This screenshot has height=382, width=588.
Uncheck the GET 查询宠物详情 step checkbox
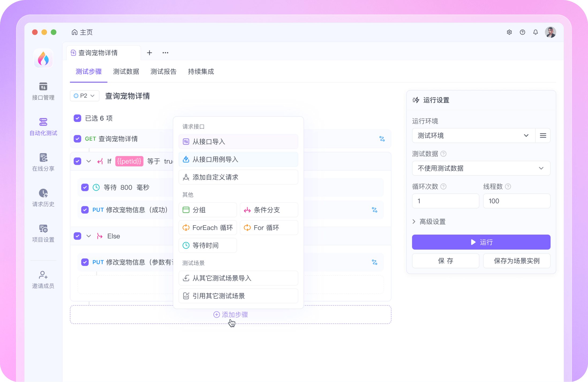pos(77,139)
